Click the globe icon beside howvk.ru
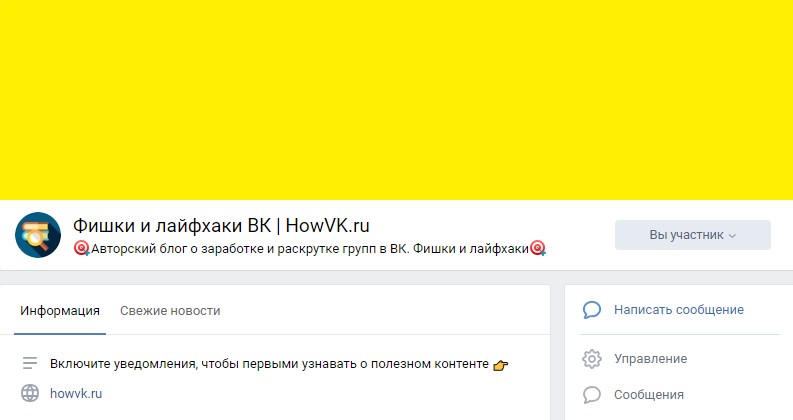793x420 pixels. [x=30, y=393]
